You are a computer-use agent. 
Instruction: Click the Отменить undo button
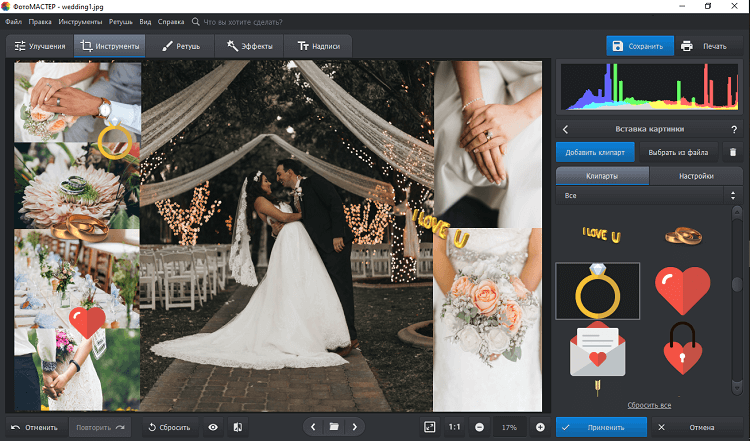(x=34, y=427)
